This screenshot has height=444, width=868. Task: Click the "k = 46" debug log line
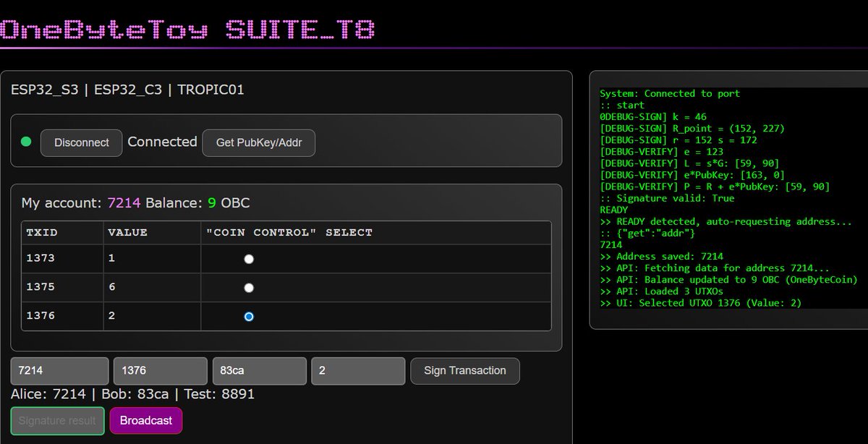tap(653, 116)
